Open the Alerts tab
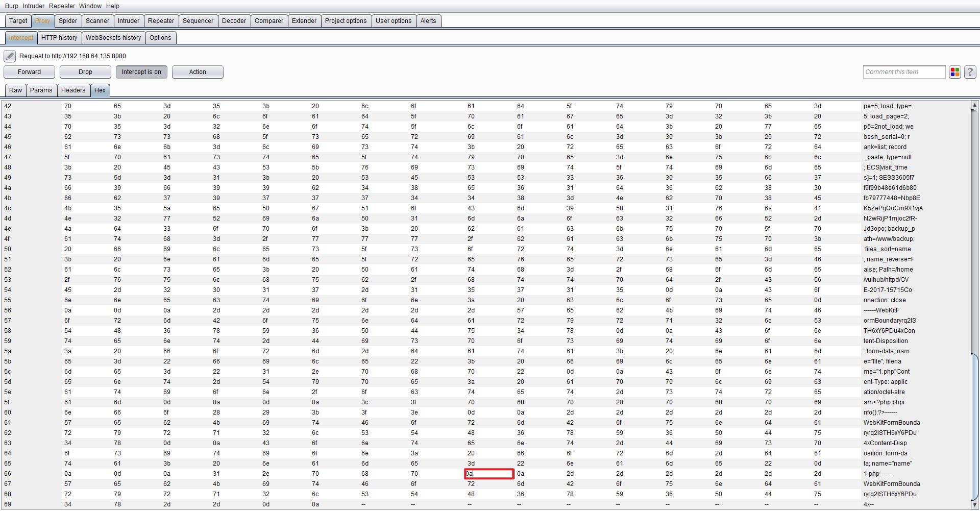980x511 pixels. tap(428, 21)
